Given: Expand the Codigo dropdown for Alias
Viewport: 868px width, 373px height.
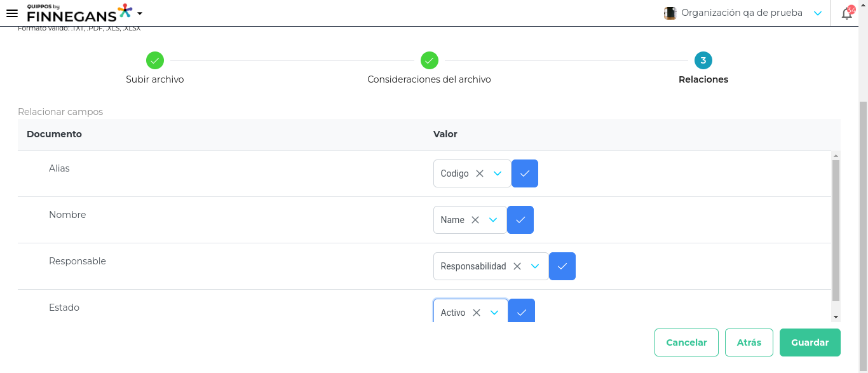Looking at the screenshot, I should pyautogui.click(x=498, y=173).
